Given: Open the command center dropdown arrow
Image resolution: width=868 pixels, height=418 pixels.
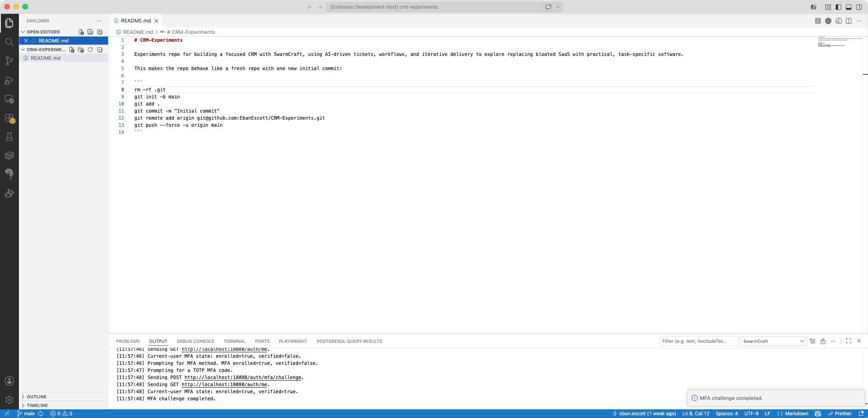Looking at the screenshot, I should (558, 7).
